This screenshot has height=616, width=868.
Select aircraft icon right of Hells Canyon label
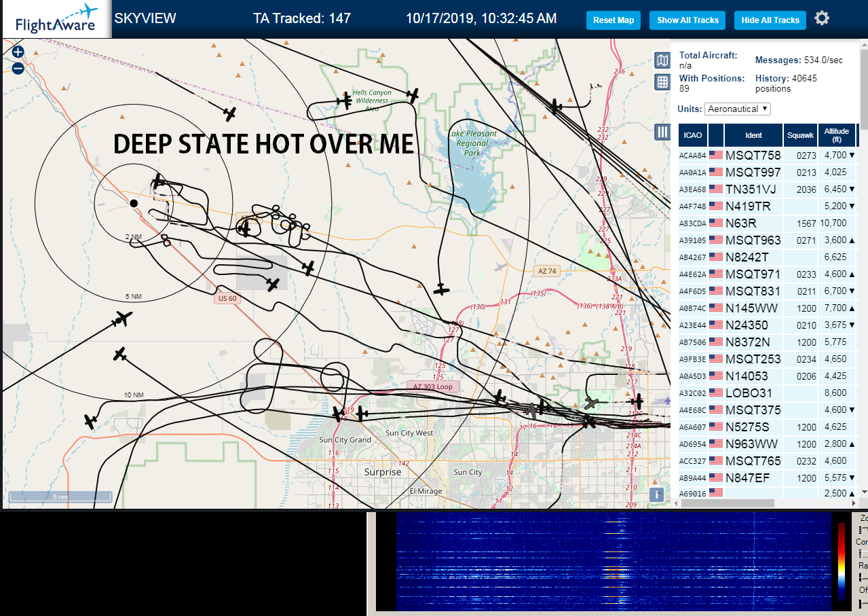[412, 95]
